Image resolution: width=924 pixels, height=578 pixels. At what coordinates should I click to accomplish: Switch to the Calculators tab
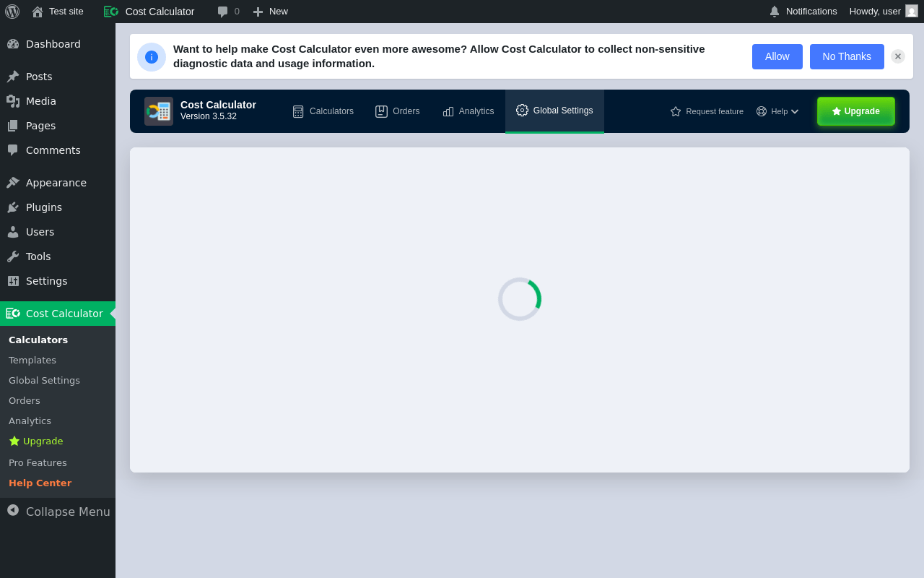(x=323, y=111)
